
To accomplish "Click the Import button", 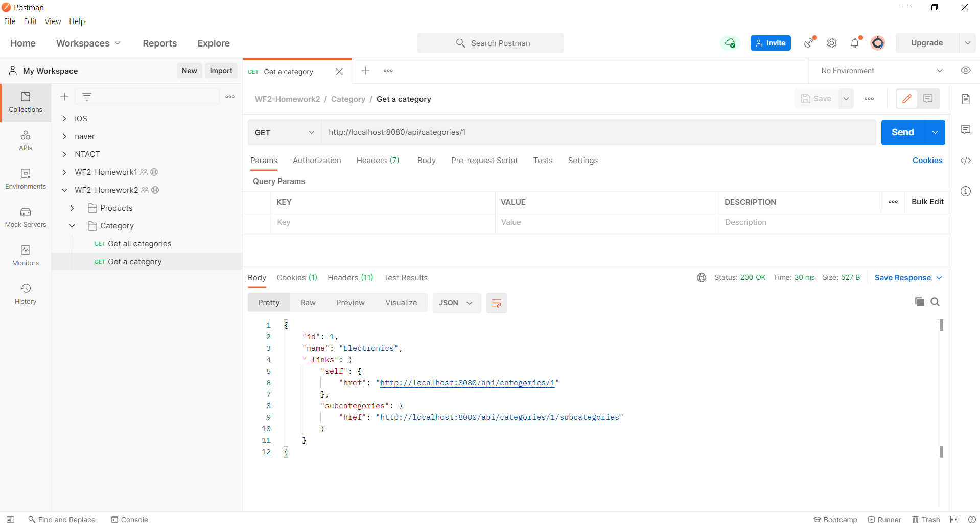I will 221,71.
